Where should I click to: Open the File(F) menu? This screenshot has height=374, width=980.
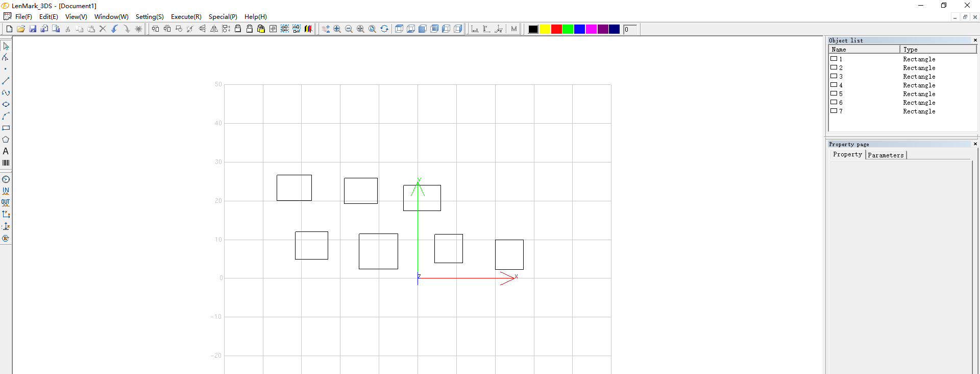point(23,17)
